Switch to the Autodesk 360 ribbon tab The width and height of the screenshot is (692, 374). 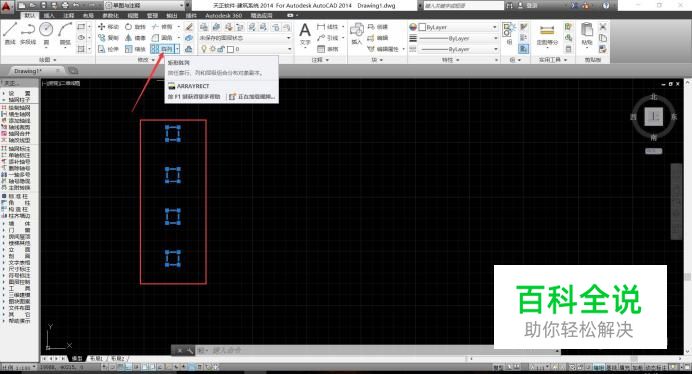pyautogui.click(x=223, y=15)
